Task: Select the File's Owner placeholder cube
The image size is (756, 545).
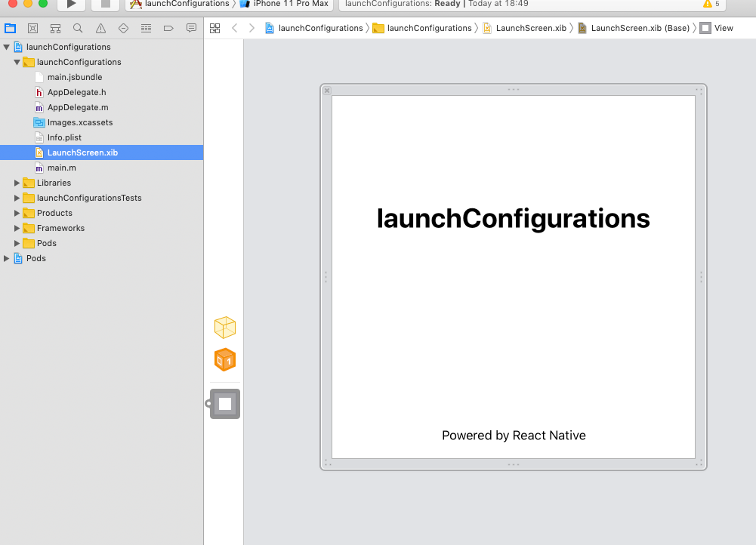Action: pyautogui.click(x=224, y=328)
